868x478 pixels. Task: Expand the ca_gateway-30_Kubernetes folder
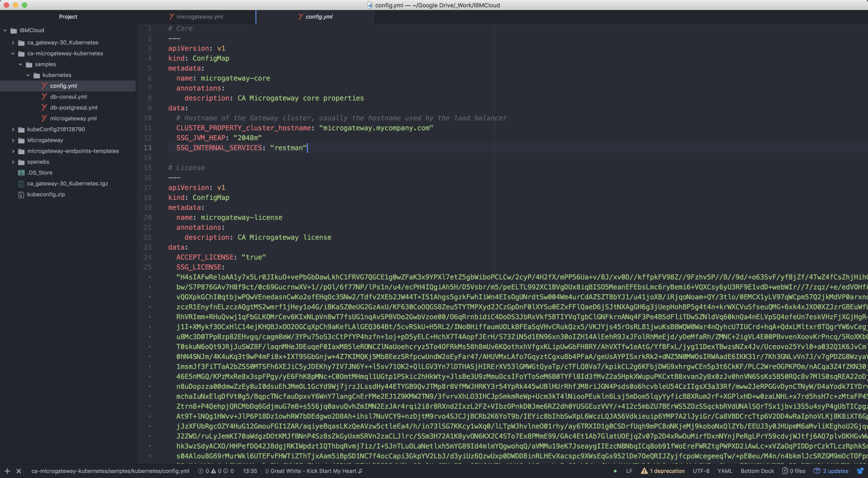13,42
